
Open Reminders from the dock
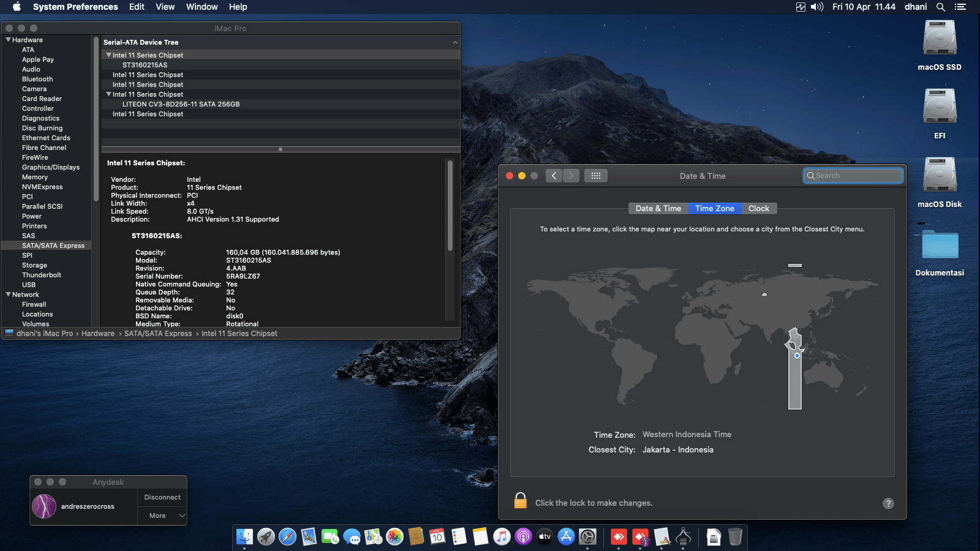[459, 537]
